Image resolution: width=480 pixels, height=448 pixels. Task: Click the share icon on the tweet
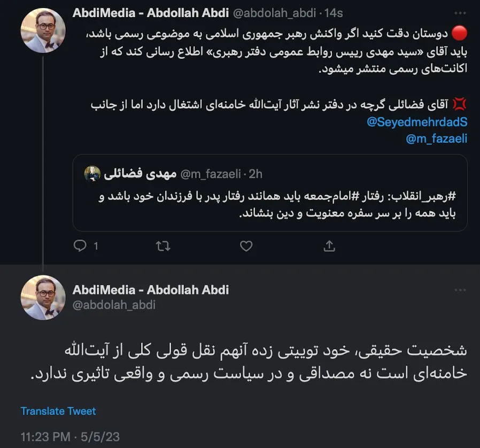click(329, 246)
